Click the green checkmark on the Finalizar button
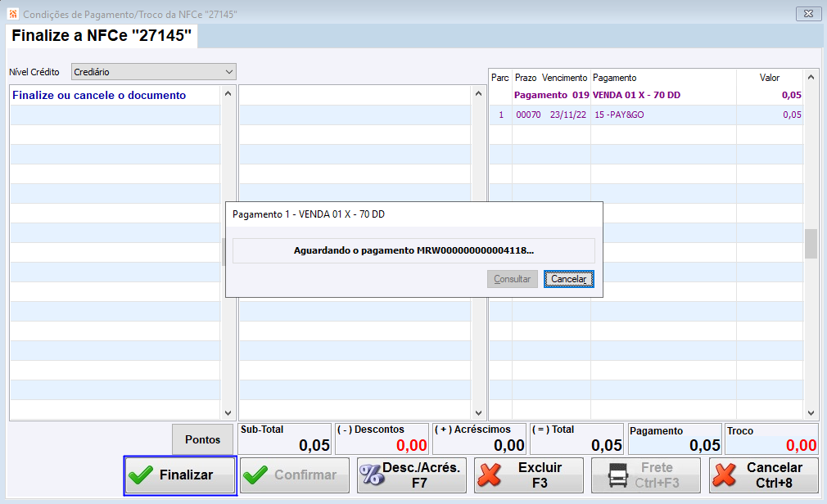The image size is (827, 504). [x=141, y=475]
